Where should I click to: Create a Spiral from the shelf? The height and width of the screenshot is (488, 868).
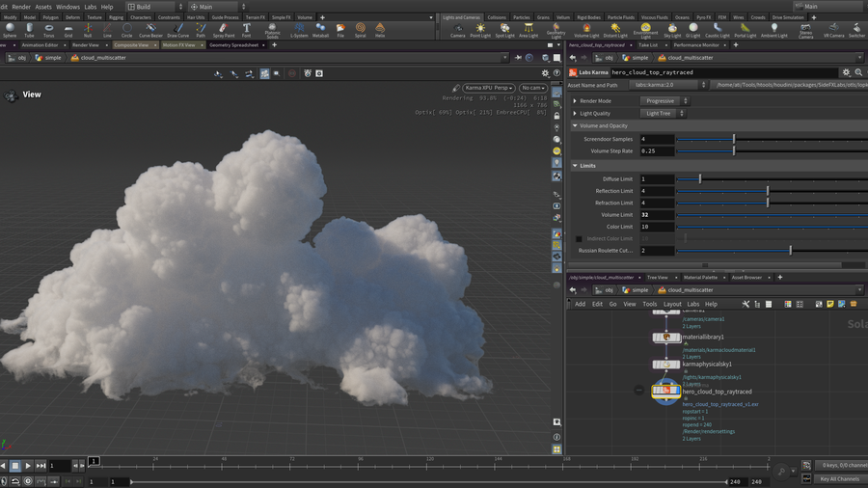click(361, 30)
